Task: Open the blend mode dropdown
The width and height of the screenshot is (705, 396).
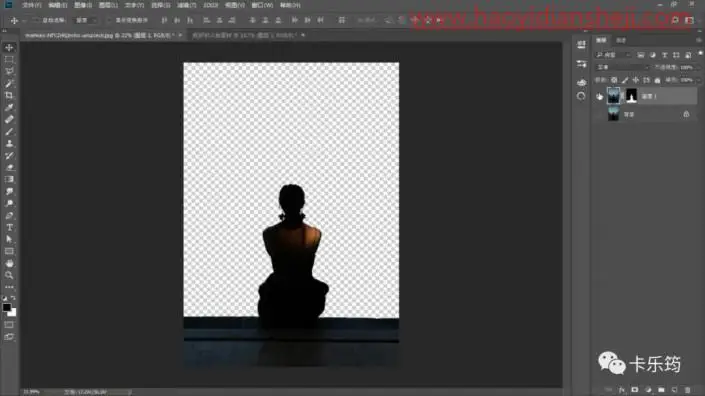Action: tap(622, 67)
